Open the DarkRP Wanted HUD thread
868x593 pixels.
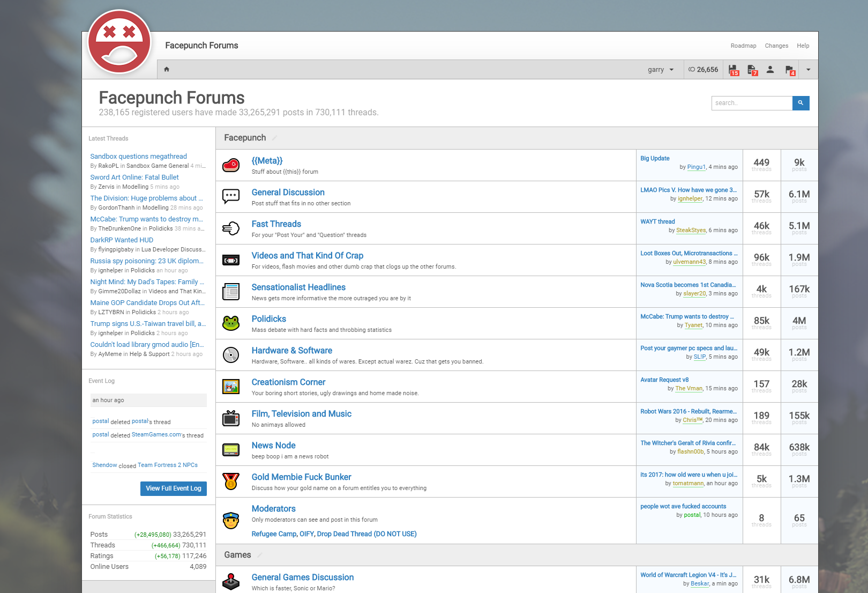(122, 240)
